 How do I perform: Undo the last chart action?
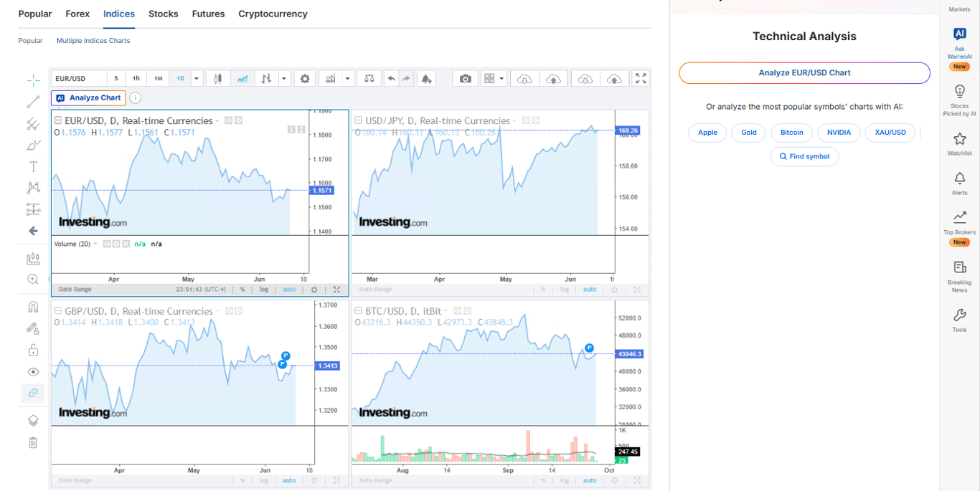391,79
